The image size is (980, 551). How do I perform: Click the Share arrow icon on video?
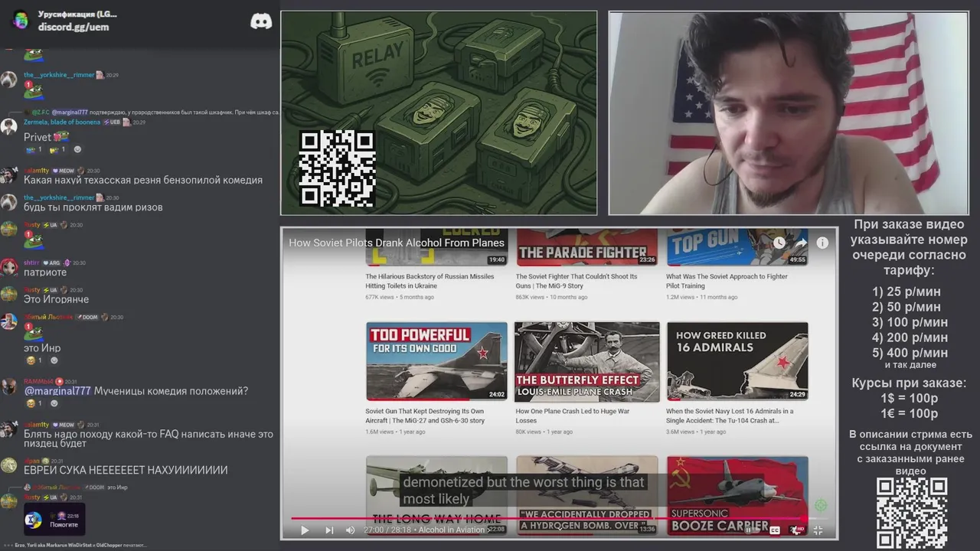pyautogui.click(x=801, y=243)
